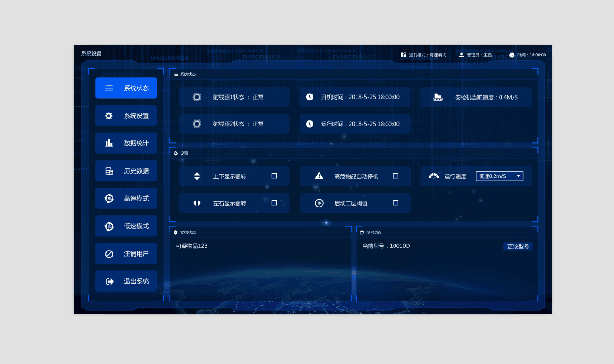Click the play circle icon for 启动二层阈值

pyautogui.click(x=319, y=203)
